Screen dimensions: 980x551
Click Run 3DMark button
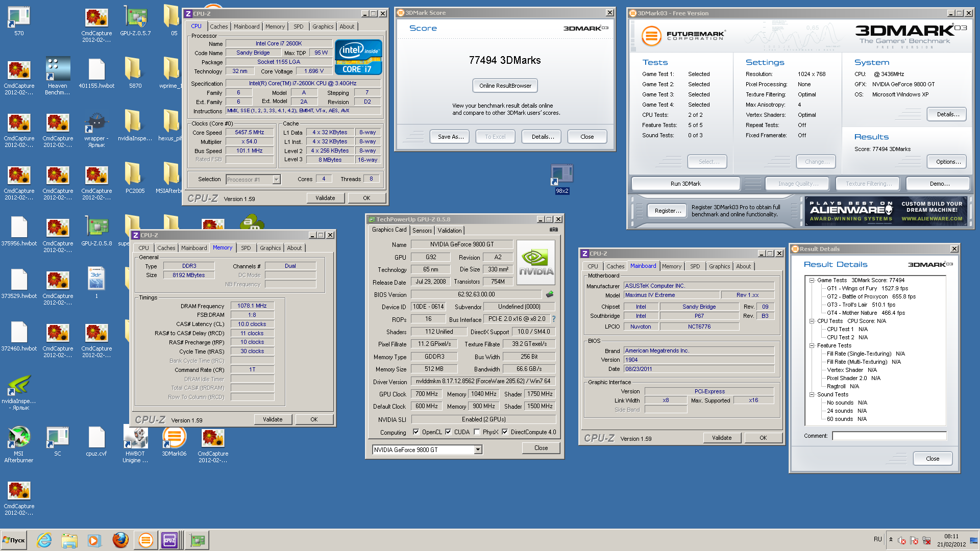point(685,184)
